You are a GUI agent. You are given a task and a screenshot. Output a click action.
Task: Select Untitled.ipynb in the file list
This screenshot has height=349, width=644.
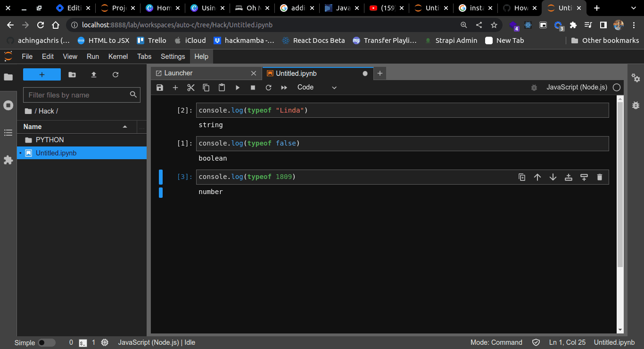(x=82, y=153)
